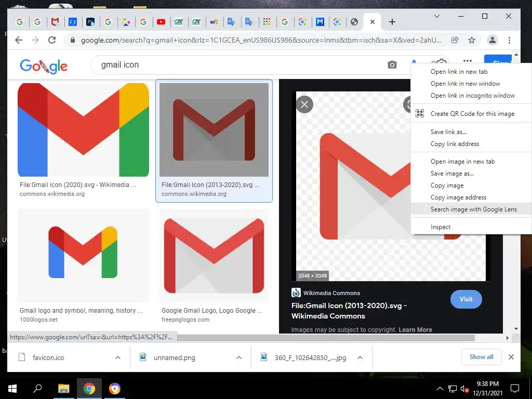
Task: Close the downloads bar
Action: 511,357
